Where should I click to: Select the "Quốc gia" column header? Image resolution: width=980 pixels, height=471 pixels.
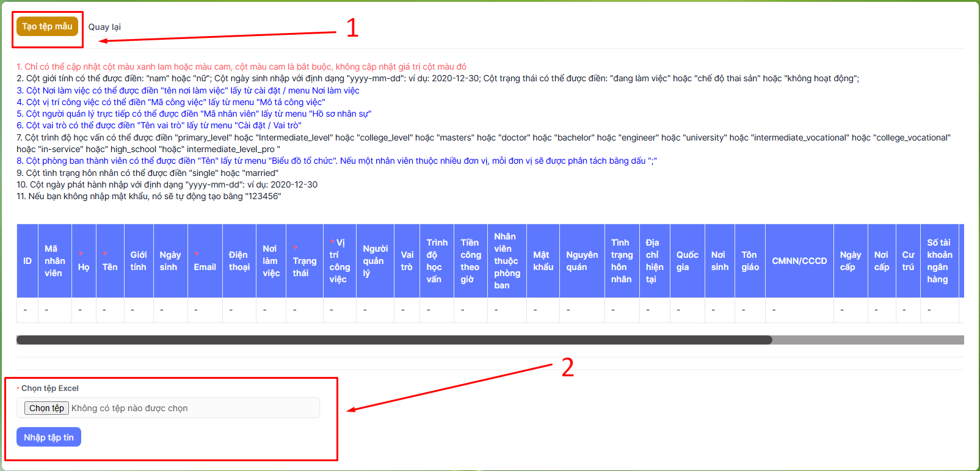click(687, 261)
